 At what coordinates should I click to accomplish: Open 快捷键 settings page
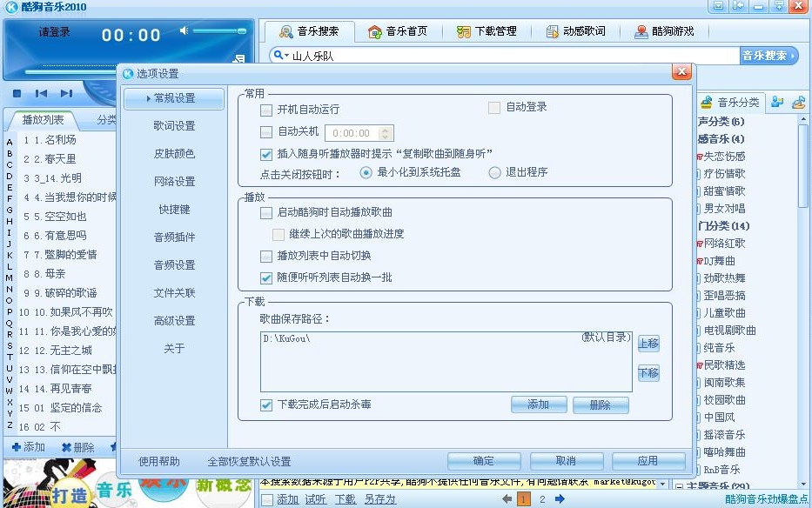tap(175, 210)
